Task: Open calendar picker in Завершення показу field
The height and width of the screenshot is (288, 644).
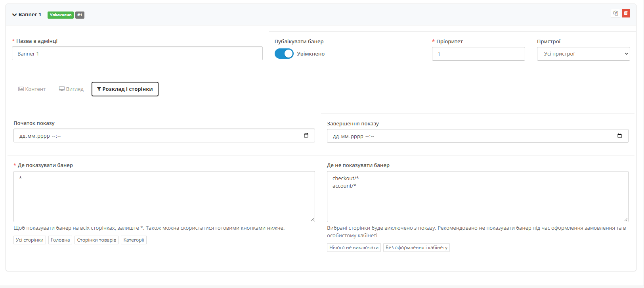Action: pyautogui.click(x=619, y=136)
